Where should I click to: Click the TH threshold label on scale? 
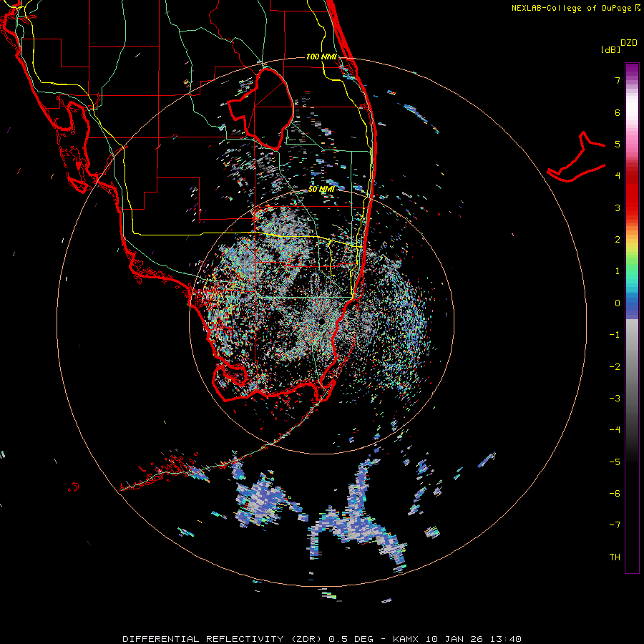pos(615,557)
